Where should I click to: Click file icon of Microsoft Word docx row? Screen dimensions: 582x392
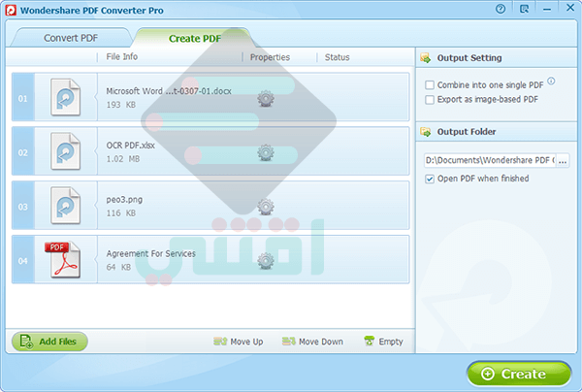65,97
